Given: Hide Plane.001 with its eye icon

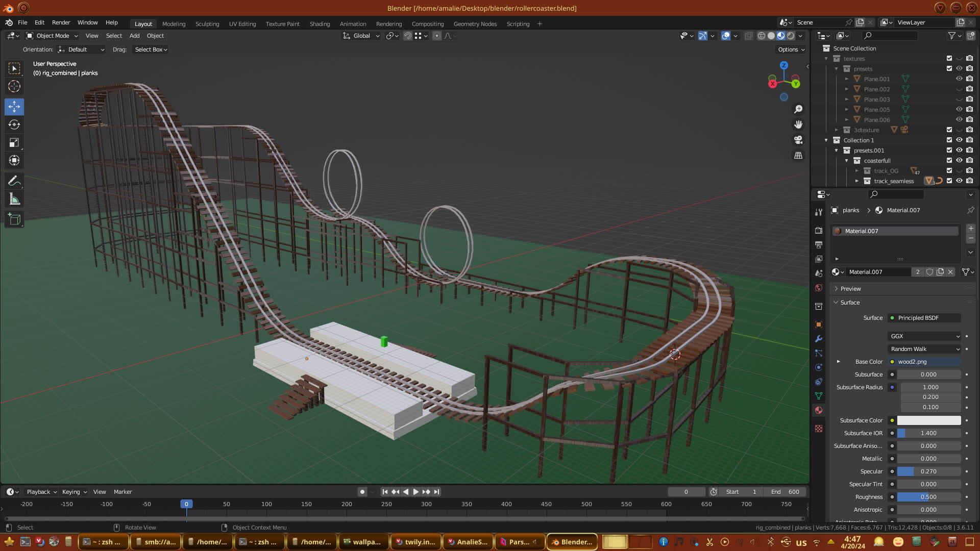Looking at the screenshot, I should click(959, 79).
